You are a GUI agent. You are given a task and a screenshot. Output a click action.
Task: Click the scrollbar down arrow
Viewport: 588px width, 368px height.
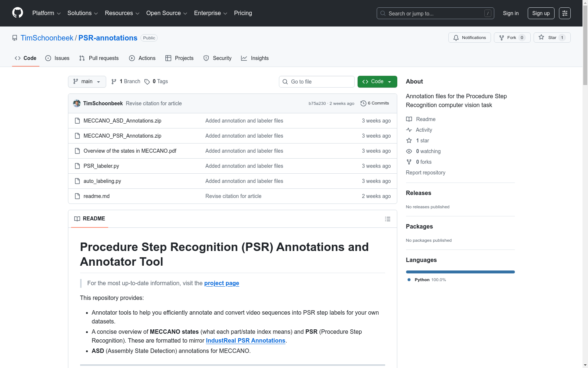click(585, 365)
